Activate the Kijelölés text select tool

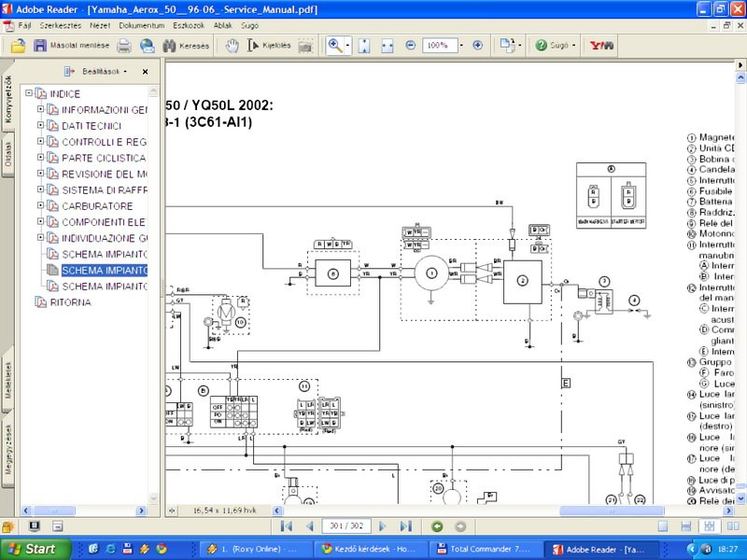pos(269,46)
